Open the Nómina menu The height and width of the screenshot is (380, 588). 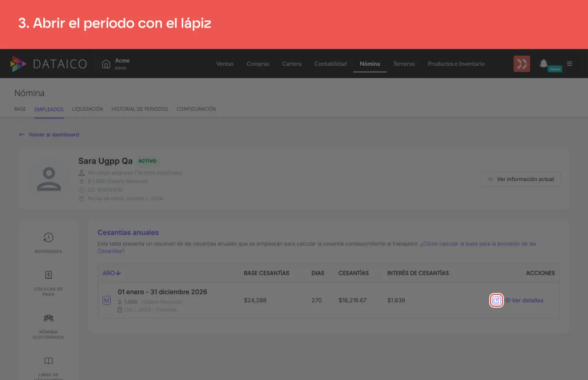pos(370,64)
